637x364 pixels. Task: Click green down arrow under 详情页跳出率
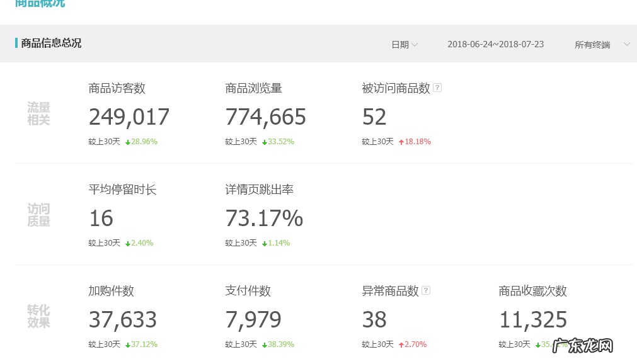[265, 244]
